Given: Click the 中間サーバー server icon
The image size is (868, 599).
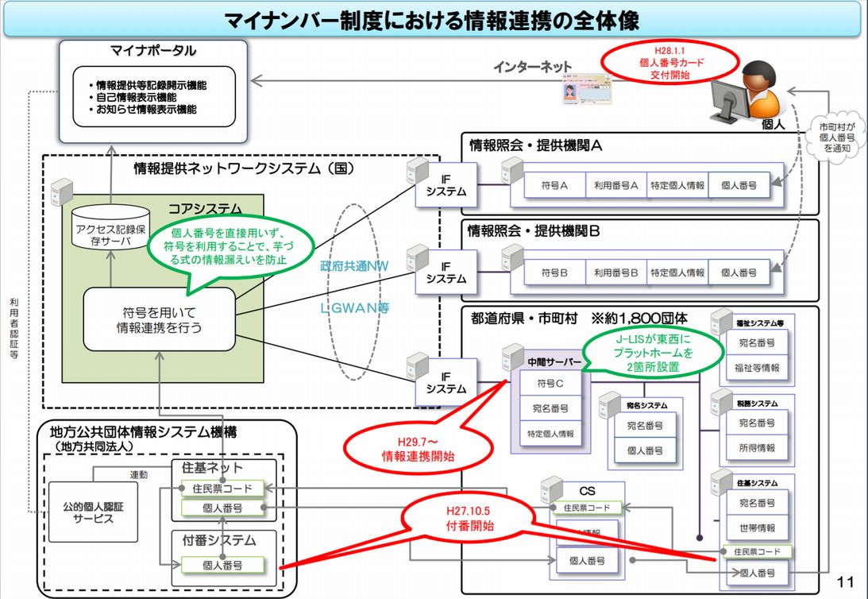Looking at the screenshot, I should click(x=512, y=357).
